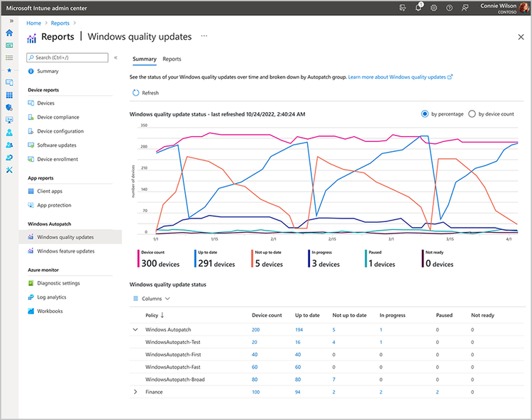Screen dimensions: 532x420
Task: Open portal settings gear in header
Action: (433, 8)
